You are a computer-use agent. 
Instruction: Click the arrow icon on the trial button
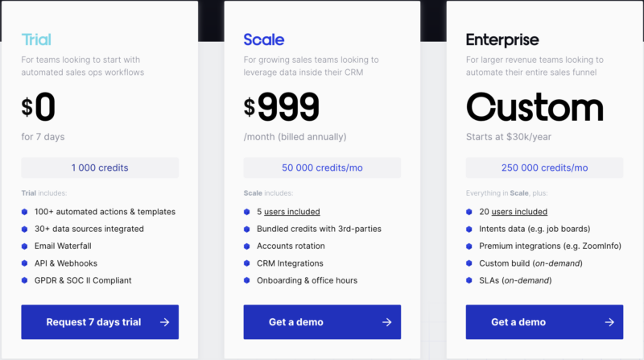[165, 322]
